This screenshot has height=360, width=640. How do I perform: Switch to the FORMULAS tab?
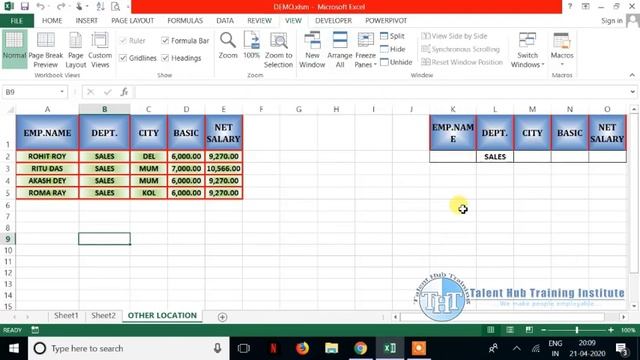tap(185, 20)
